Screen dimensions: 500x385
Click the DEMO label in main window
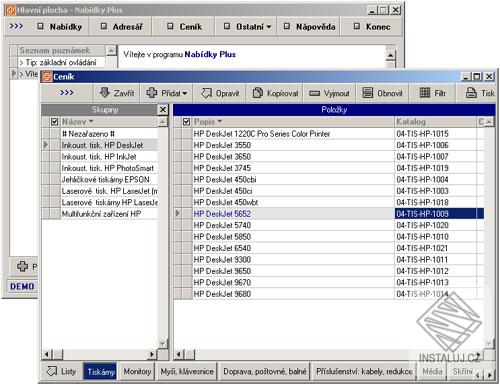coord(22,286)
